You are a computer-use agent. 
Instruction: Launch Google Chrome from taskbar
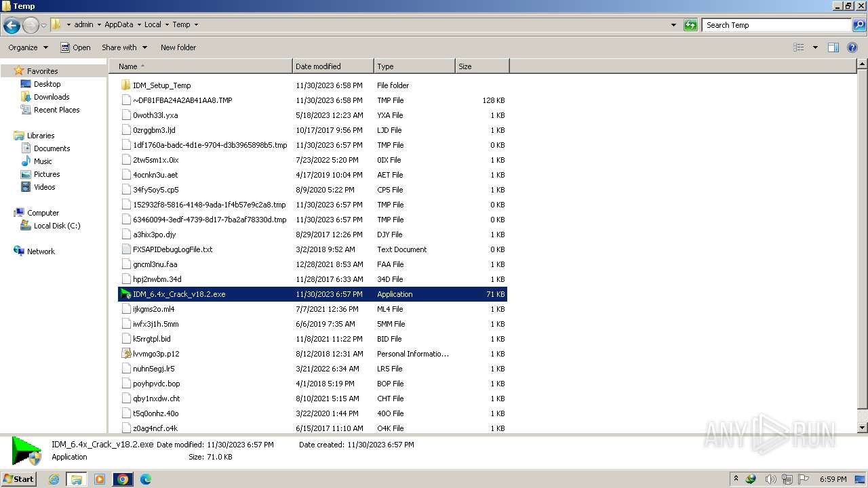[x=123, y=479]
